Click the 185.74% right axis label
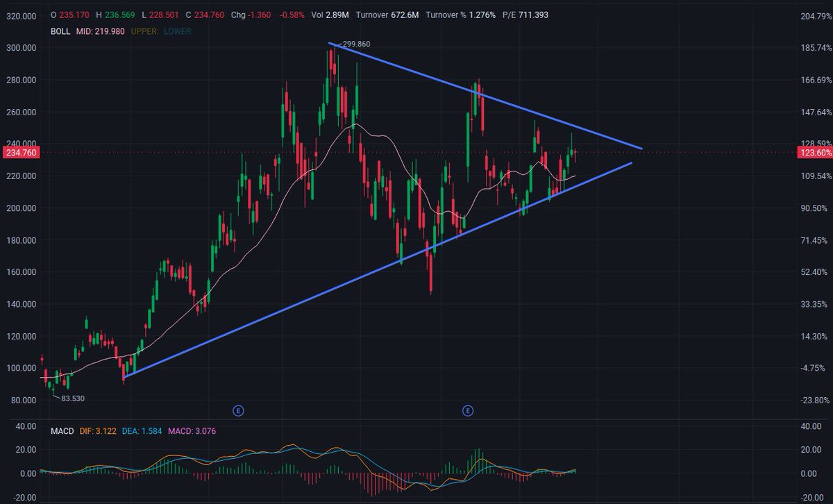This screenshot has width=833, height=504. click(816, 48)
